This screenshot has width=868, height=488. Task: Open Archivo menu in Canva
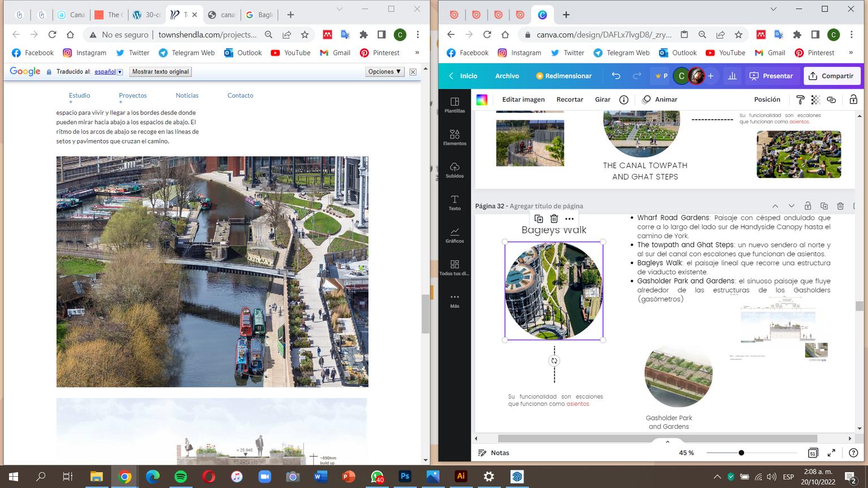[x=507, y=76]
